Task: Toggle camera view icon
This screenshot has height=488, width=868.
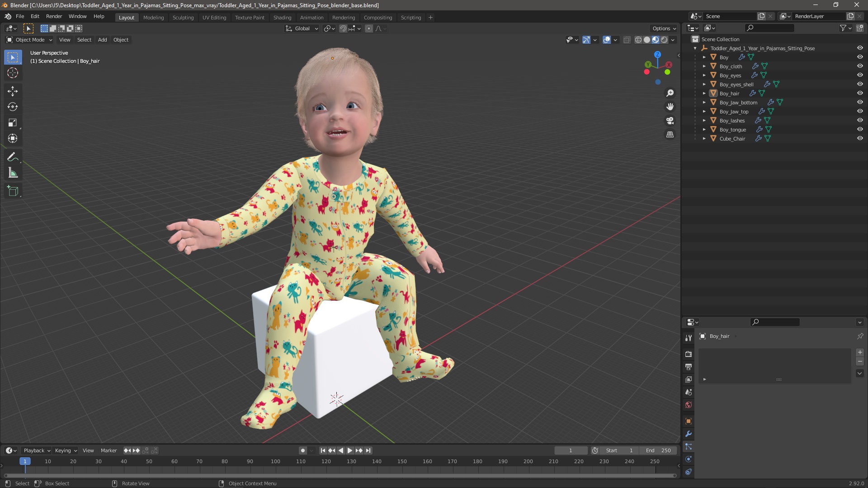Action: click(x=670, y=121)
